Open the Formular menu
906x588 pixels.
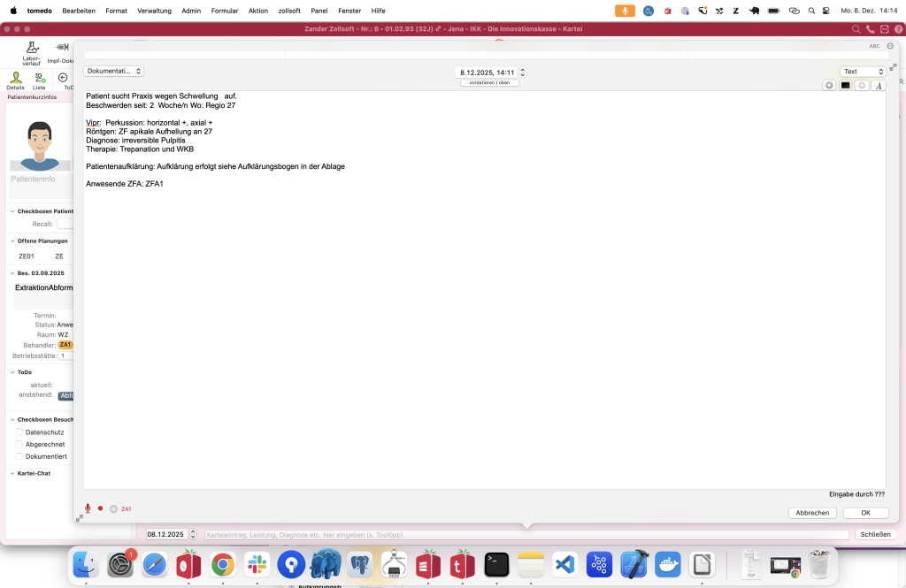point(225,10)
